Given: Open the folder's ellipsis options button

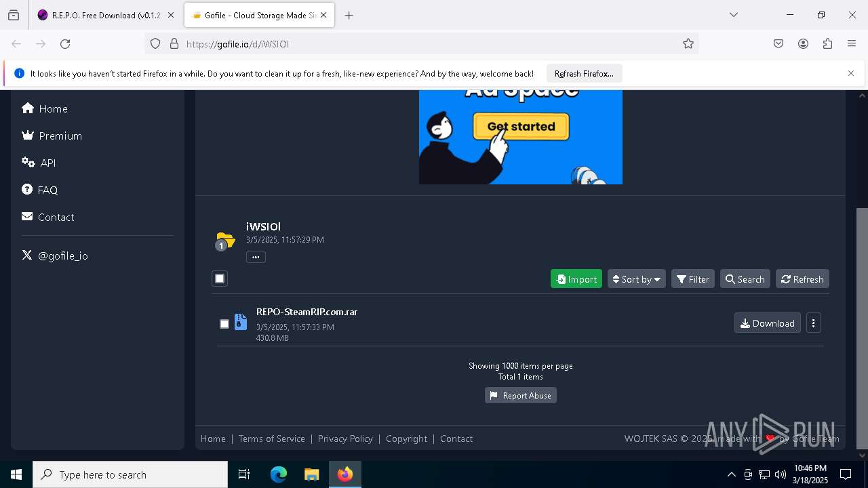Looking at the screenshot, I should coord(256,257).
